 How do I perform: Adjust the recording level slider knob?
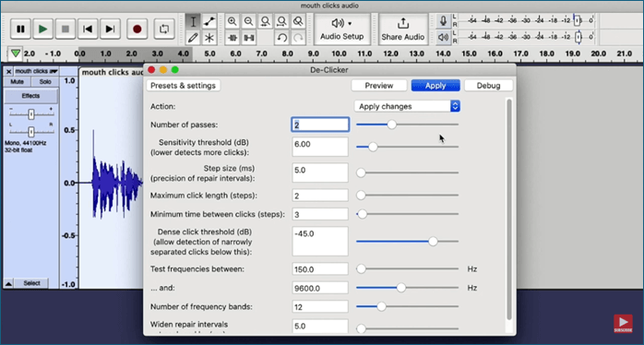[577, 20]
